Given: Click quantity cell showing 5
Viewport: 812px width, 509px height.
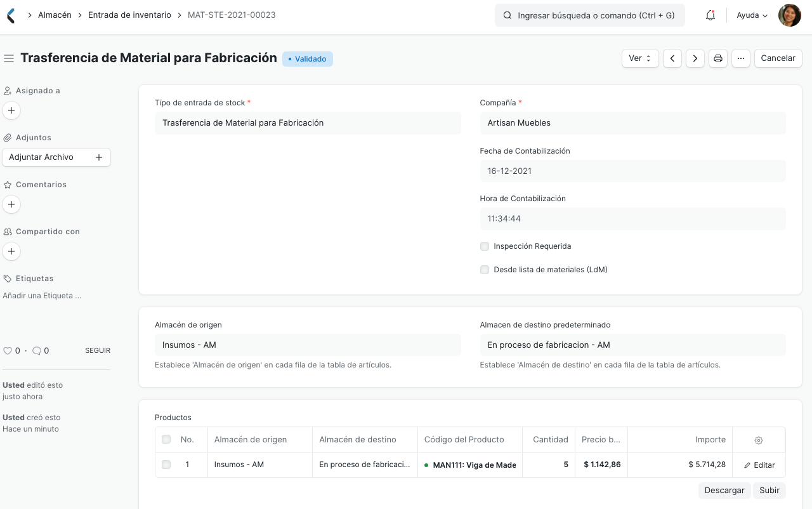Looking at the screenshot, I should [549, 465].
